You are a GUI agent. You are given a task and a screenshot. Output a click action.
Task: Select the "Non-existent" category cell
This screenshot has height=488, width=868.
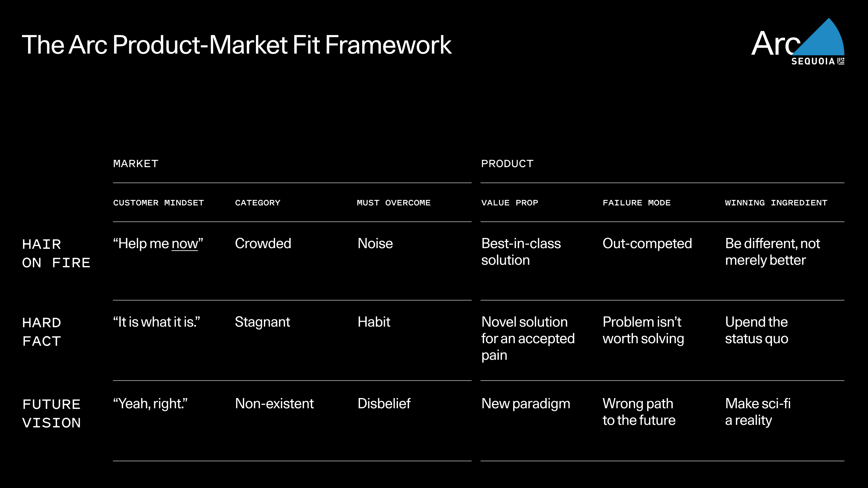[x=274, y=403]
